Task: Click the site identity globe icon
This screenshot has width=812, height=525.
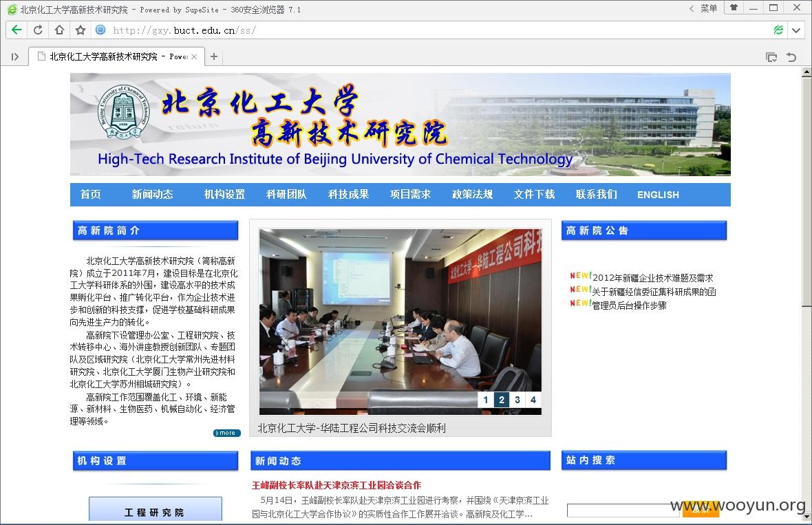Action: pos(100,30)
